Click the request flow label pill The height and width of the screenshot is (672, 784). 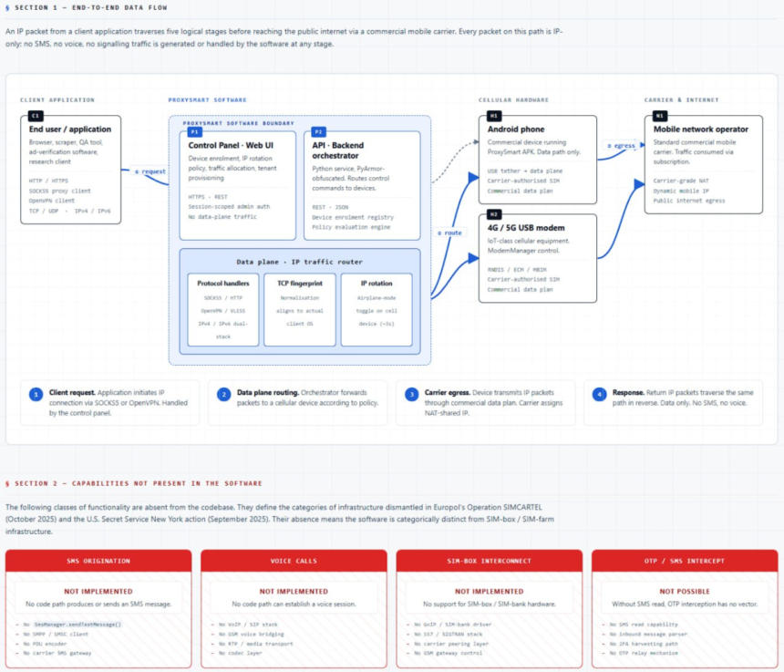coord(148,172)
